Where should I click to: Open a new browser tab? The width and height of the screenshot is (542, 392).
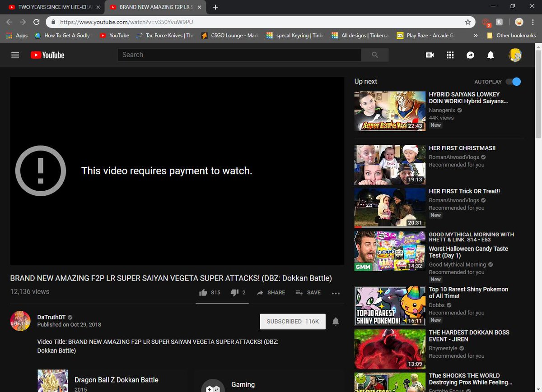[x=215, y=7]
